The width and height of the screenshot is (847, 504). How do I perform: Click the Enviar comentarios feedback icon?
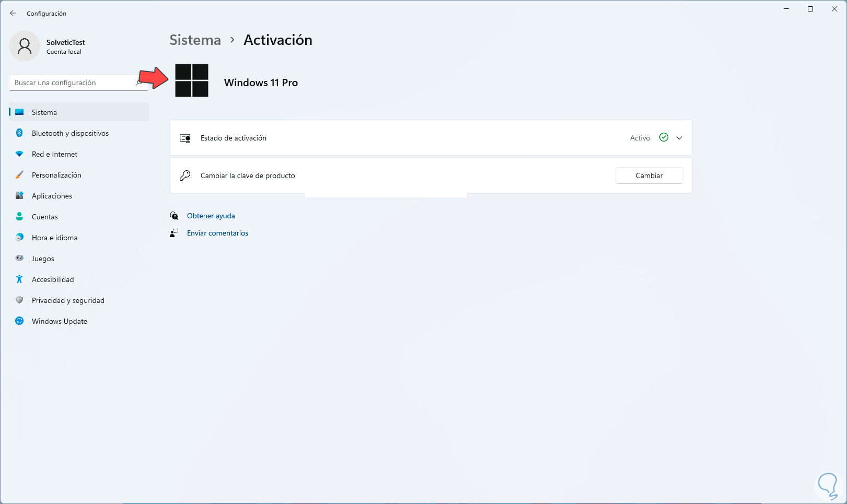point(174,233)
